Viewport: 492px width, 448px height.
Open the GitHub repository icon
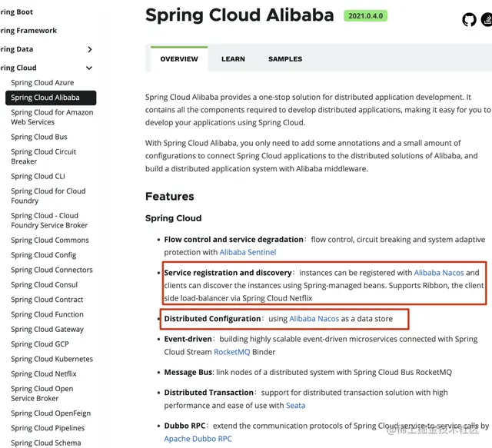(x=469, y=19)
